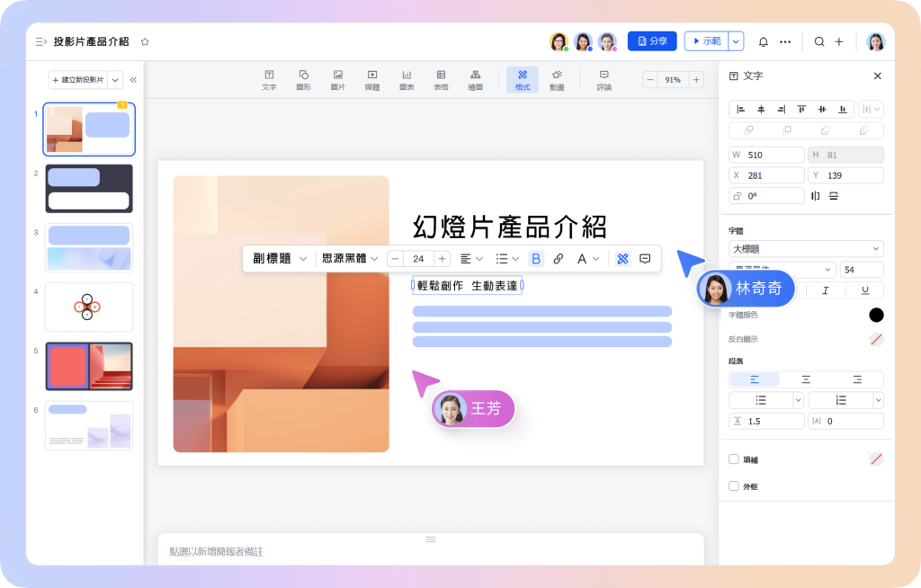
Task: Open the 媒體 media tool
Action: coord(372,80)
